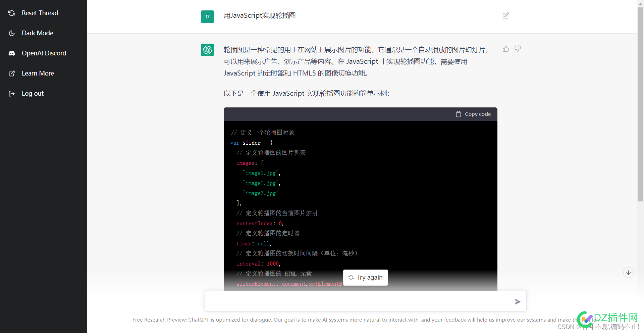Click the edit message pencil icon
644x333 pixels.
click(506, 15)
